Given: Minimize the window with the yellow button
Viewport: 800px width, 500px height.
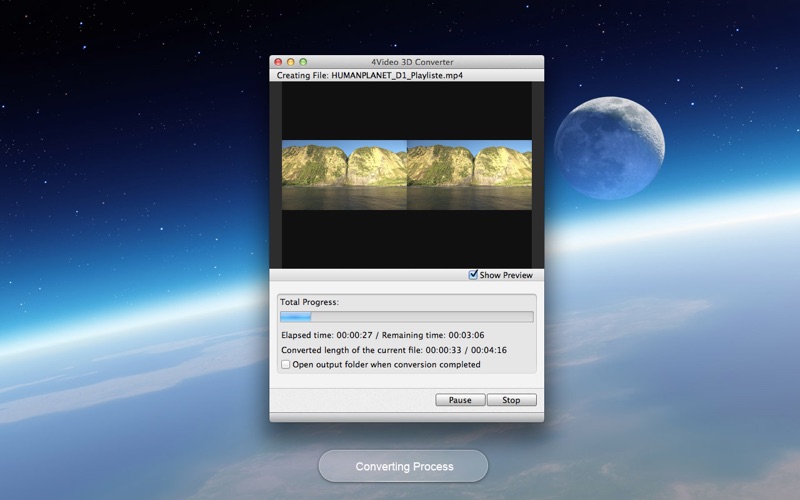Looking at the screenshot, I should click(290, 62).
